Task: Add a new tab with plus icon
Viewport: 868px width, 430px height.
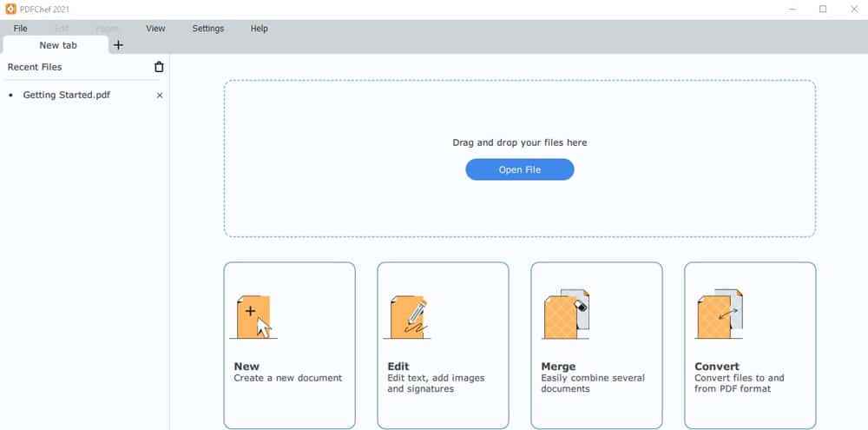Action: pos(118,45)
